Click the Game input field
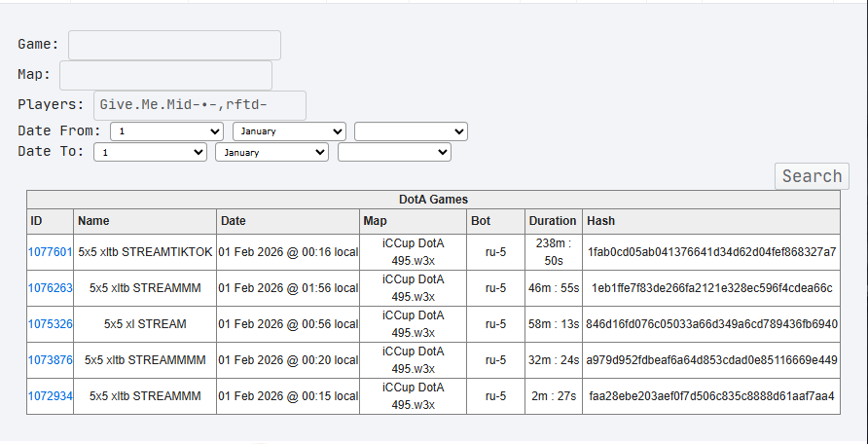This screenshot has height=444, width=868. pyautogui.click(x=174, y=46)
